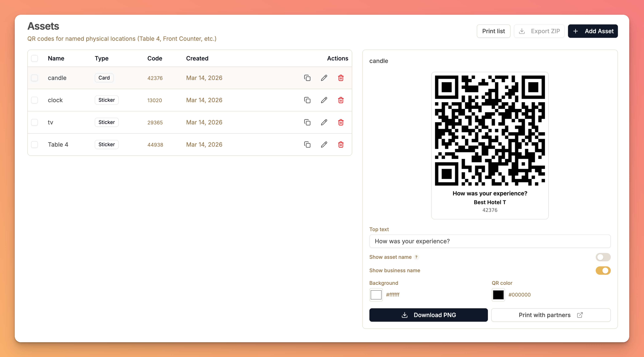Image resolution: width=644 pixels, height=357 pixels.
Task: Delete the tv asset
Action: 340,122
